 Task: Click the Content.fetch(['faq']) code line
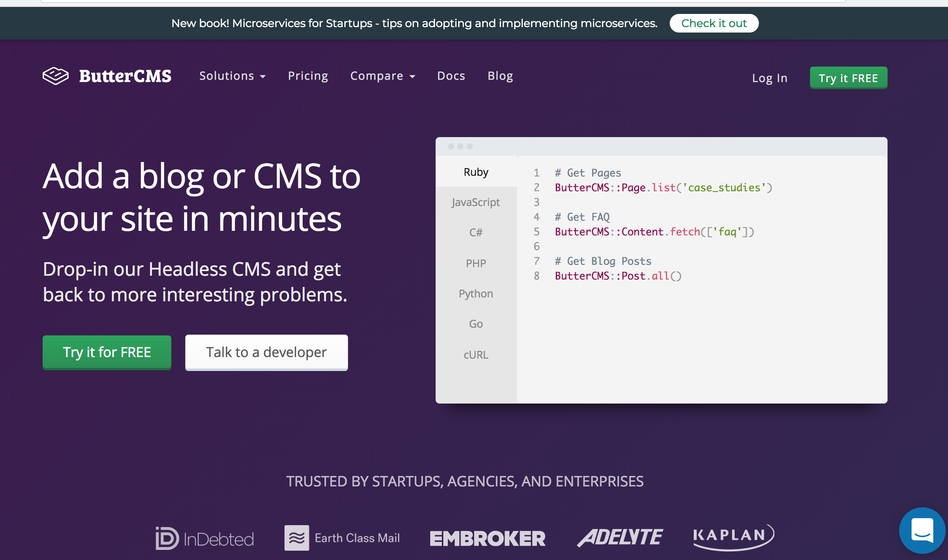(x=655, y=232)
